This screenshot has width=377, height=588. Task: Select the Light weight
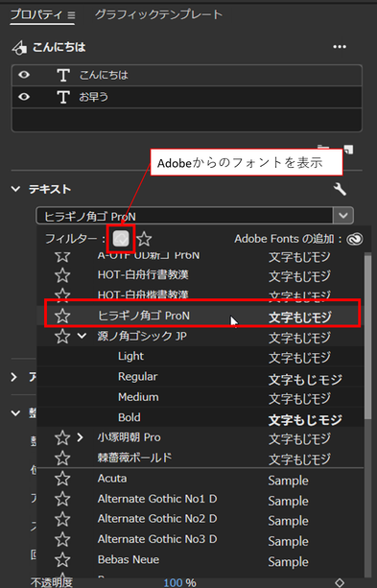click(130, 356)
